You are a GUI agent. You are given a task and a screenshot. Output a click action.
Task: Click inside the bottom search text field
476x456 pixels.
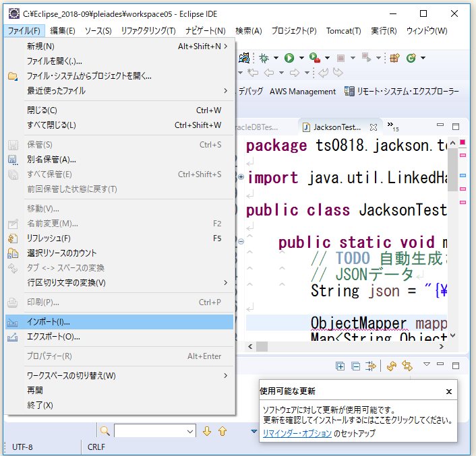150,431
